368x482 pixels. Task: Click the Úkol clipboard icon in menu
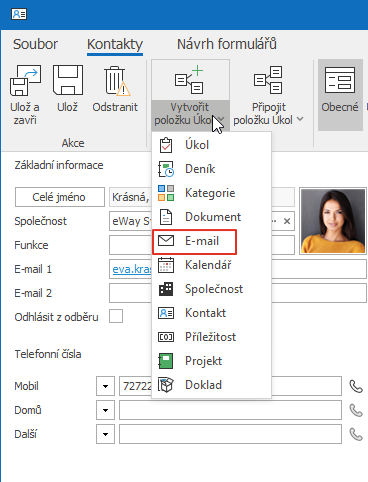166,145
